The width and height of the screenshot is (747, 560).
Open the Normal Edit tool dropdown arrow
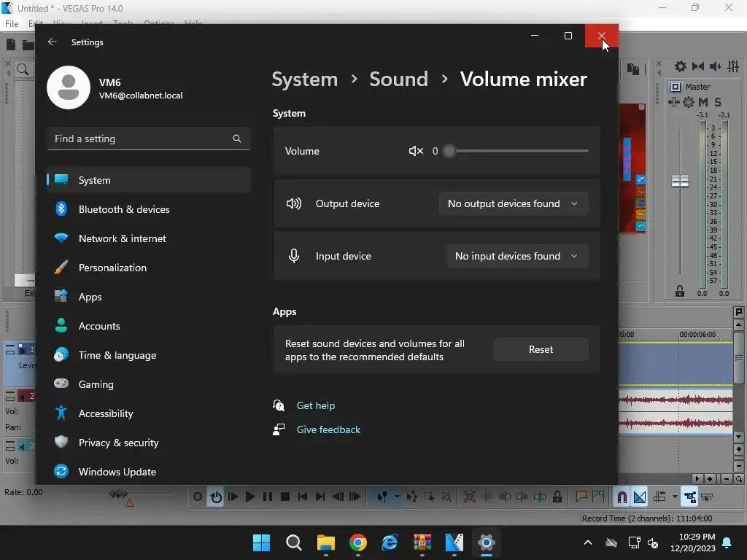396,497
